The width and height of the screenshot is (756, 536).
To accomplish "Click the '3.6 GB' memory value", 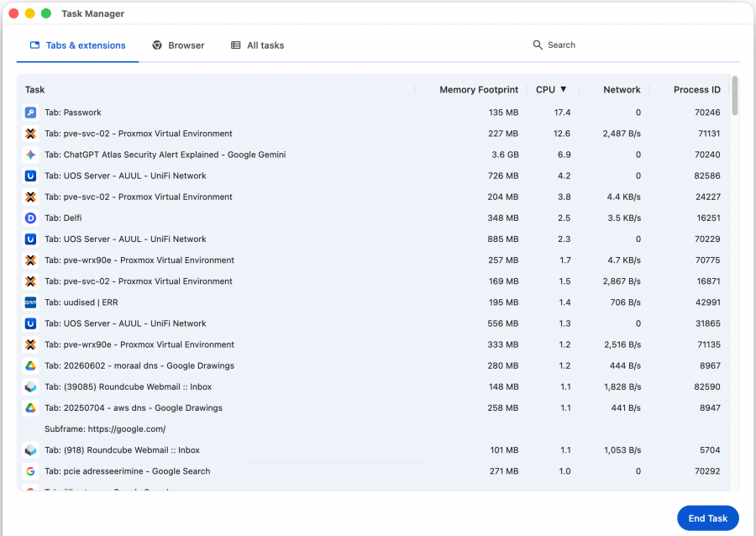I will coord(505,155).
